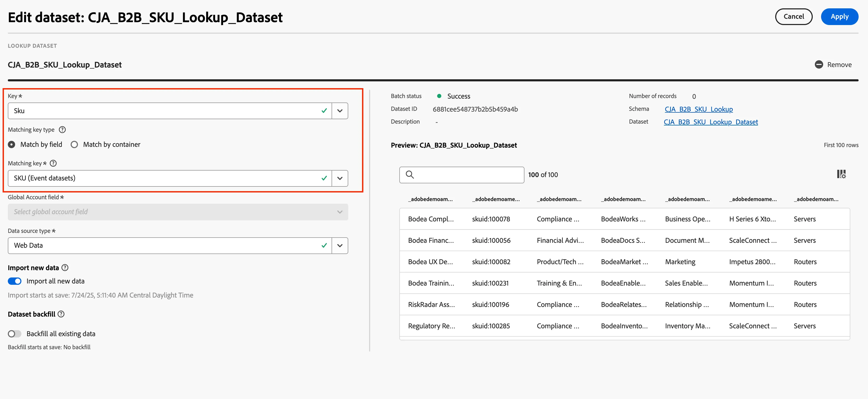Open the Dataset backfill help icon

coord(61,314)
